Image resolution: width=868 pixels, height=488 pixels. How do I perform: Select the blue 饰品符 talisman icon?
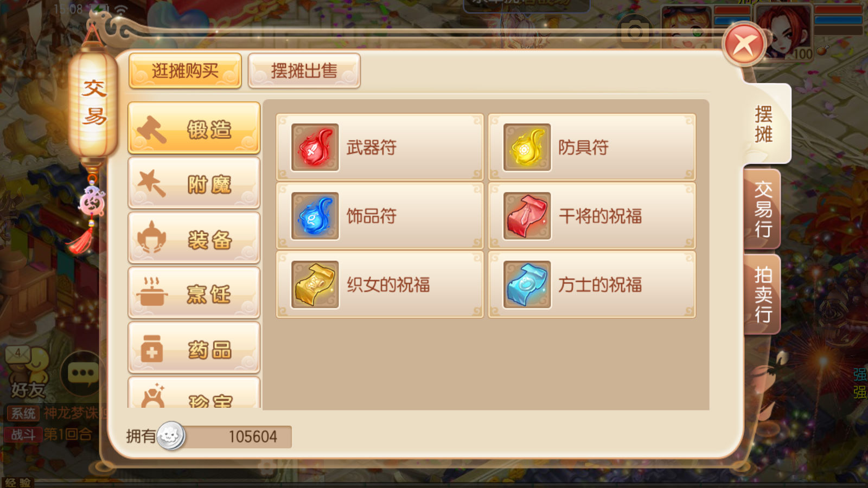coord(315,216)
